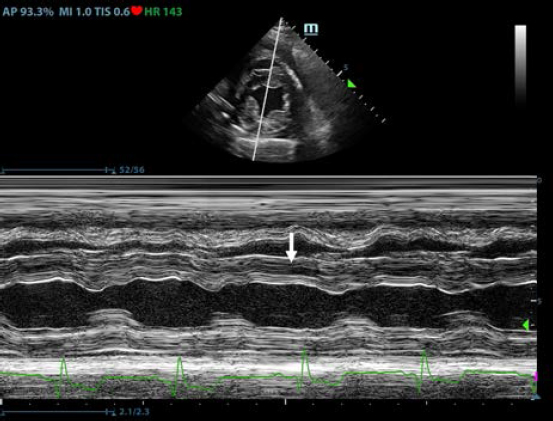Click the depth marker 5 on sector scale
Image resolution: width=553 pixels, height=421 pixels.
pyautogui.click(x=346, y=67)
